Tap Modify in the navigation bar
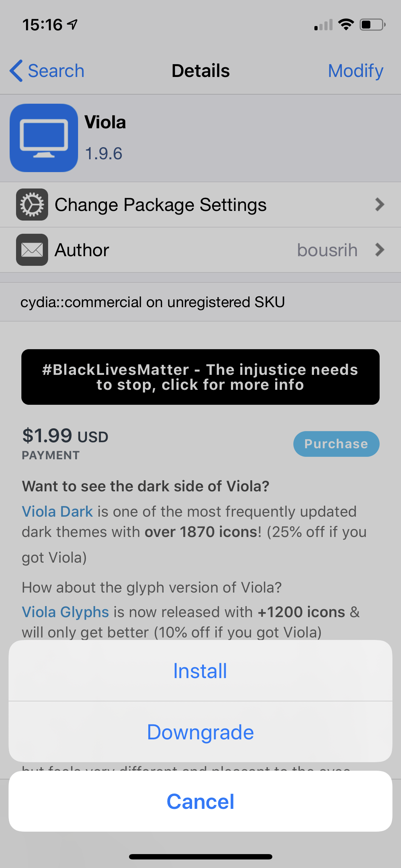 (355, 71)
